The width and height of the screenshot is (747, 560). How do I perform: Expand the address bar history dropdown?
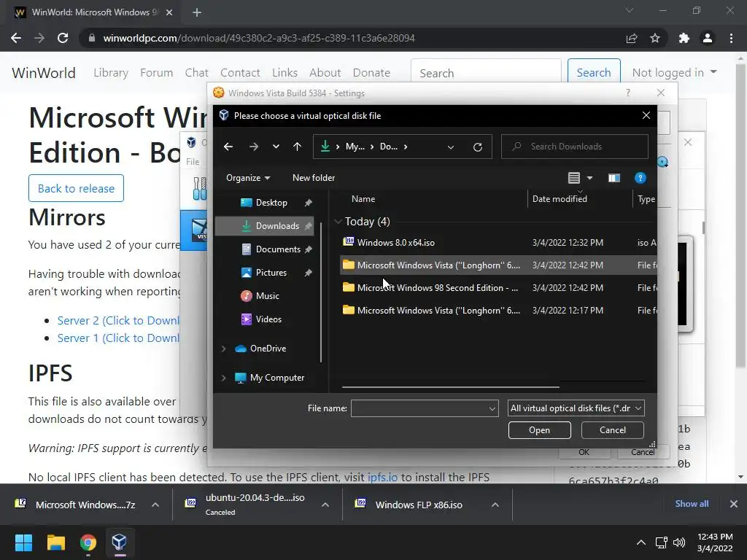451,147
